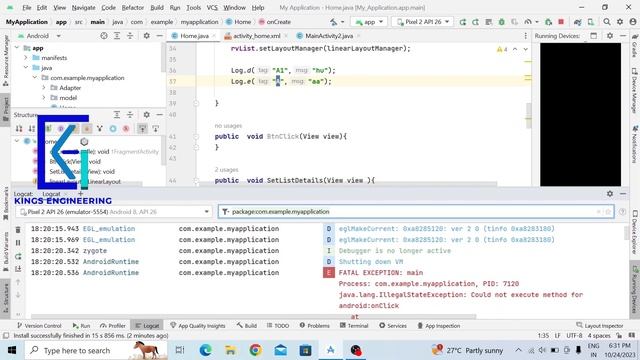Viewport: 640px width, 360px height.
Task: Toggle the Resource Manager side button
Action: pyautogui.click(x=5, y=60)
